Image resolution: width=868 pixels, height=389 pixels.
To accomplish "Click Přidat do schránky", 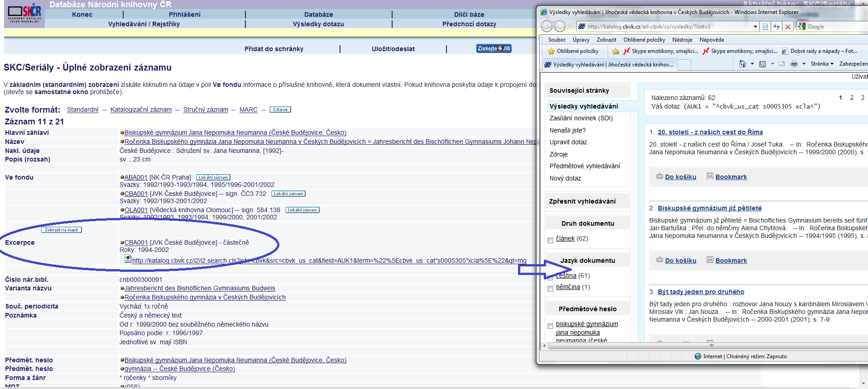I will 274,49.
